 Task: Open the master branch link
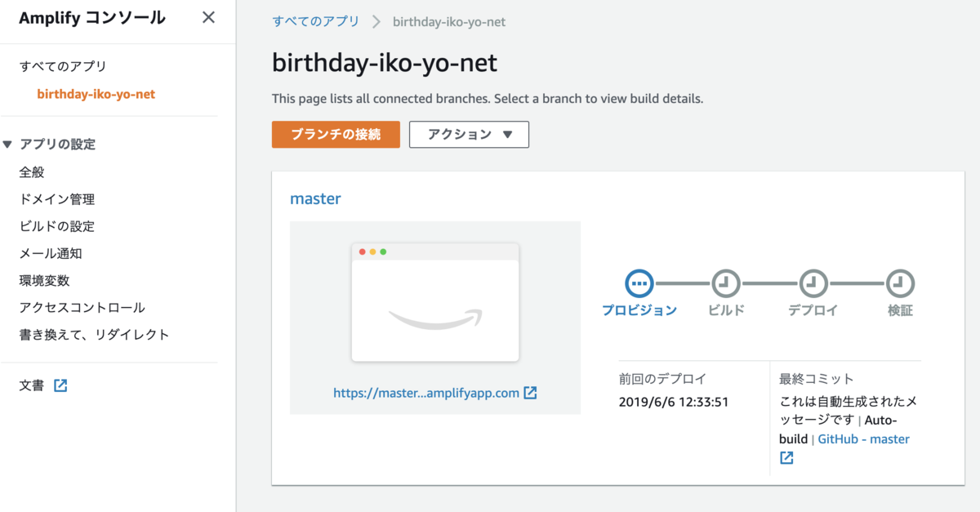coord(315,198)
